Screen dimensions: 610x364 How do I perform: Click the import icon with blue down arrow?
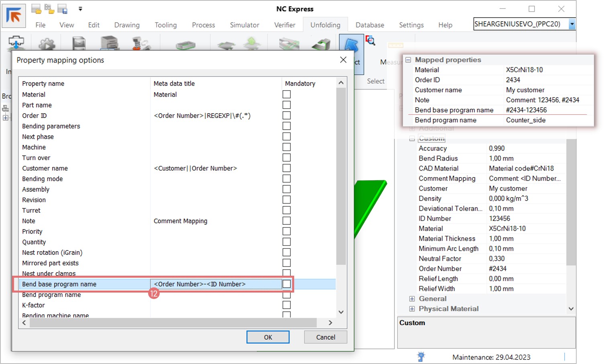point(16,43)
